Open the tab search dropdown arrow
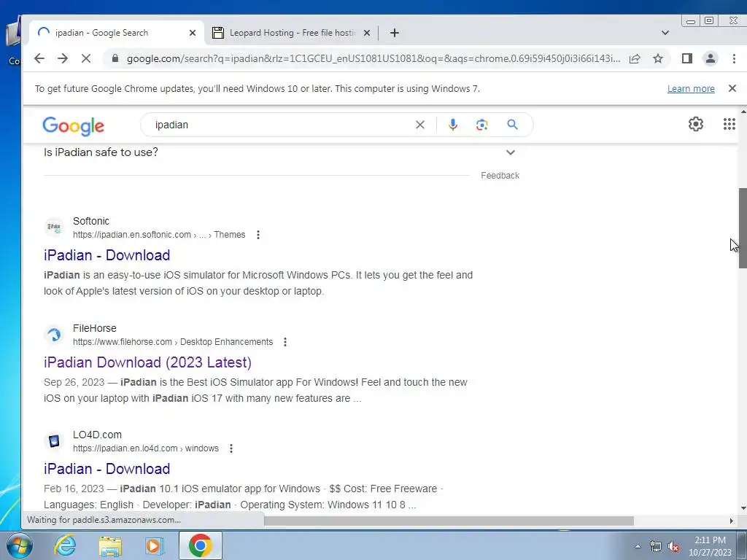747x560 pixels. pyautogui.click(x=665, y=33)
